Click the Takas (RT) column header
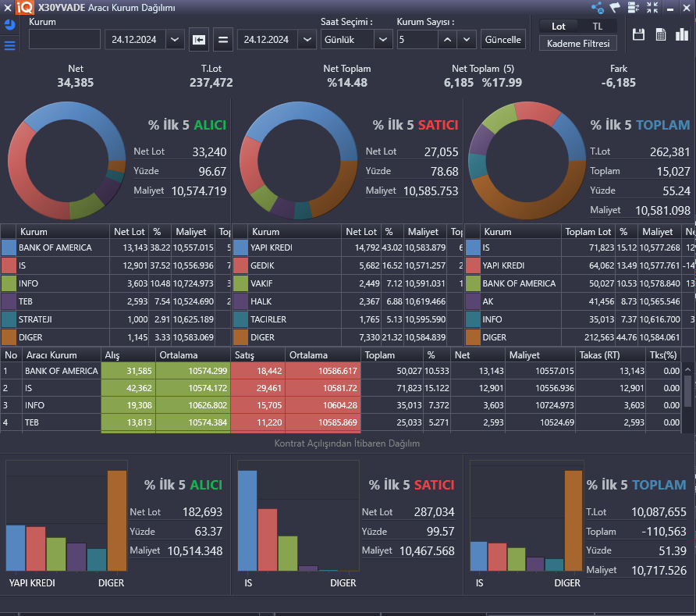 pos(610,355)
